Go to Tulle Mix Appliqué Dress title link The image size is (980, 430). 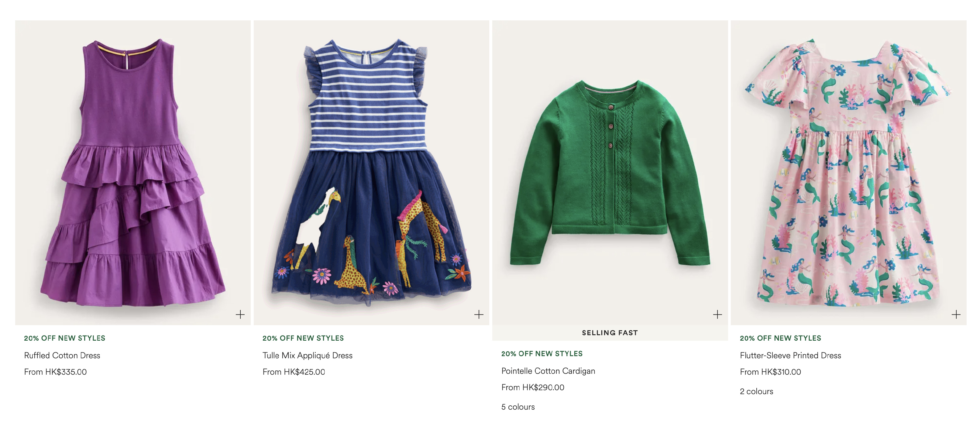308,356
